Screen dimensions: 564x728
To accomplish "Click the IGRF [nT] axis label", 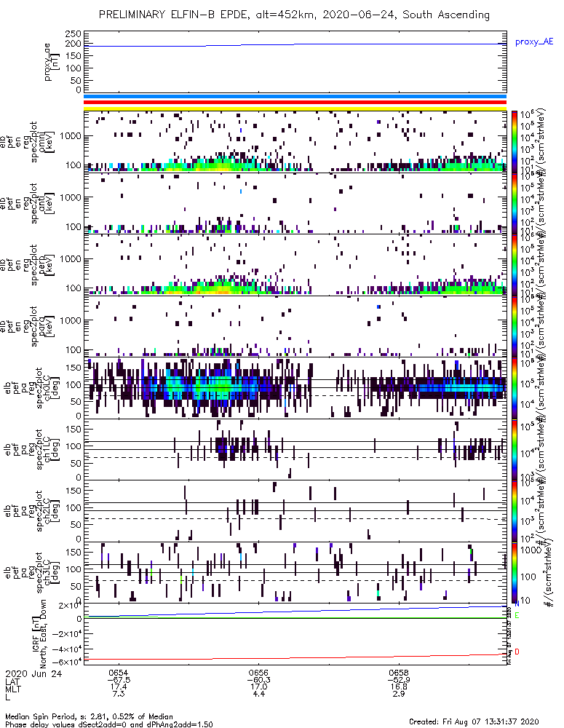I will (39, 633).
